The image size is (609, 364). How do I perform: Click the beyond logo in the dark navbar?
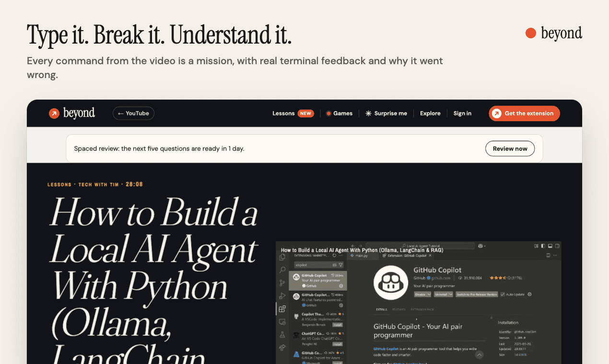(72, 114)
